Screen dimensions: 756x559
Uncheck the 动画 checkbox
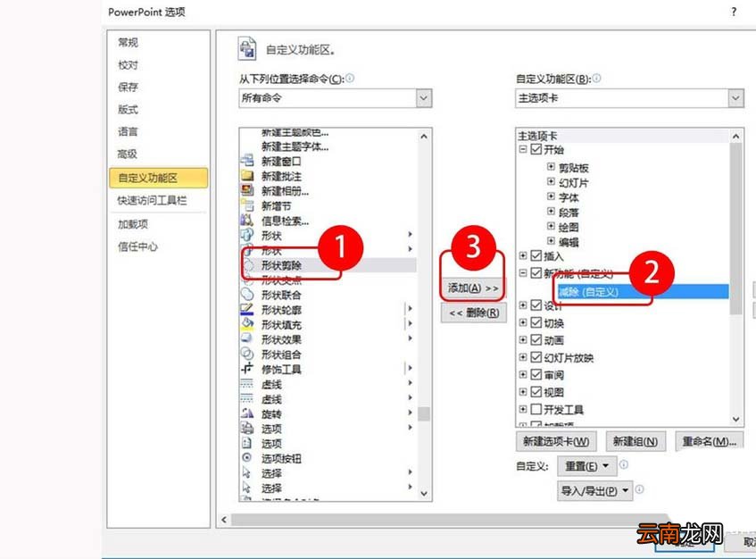[536, 340]
